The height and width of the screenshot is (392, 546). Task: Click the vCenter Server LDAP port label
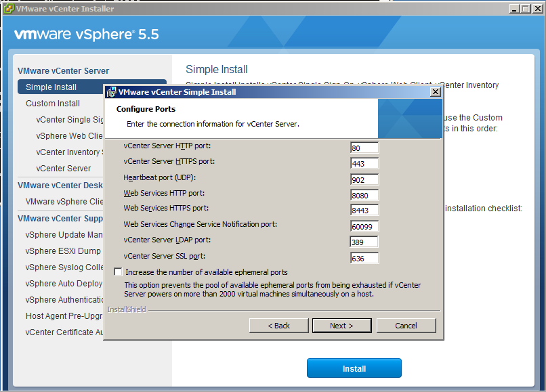167,240
